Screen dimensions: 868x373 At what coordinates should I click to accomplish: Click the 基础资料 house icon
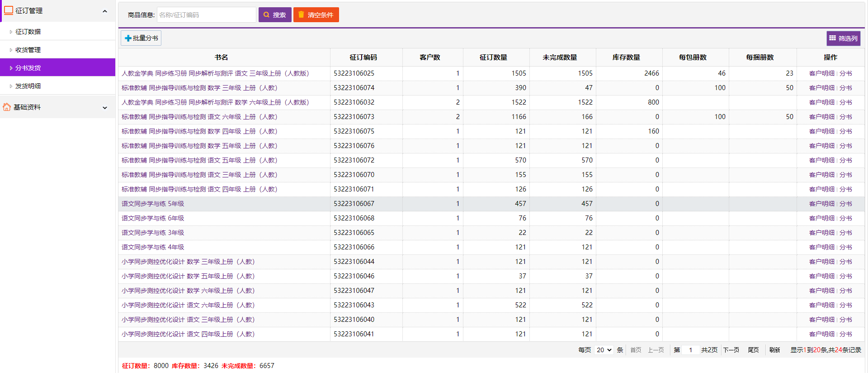point(7,107)
